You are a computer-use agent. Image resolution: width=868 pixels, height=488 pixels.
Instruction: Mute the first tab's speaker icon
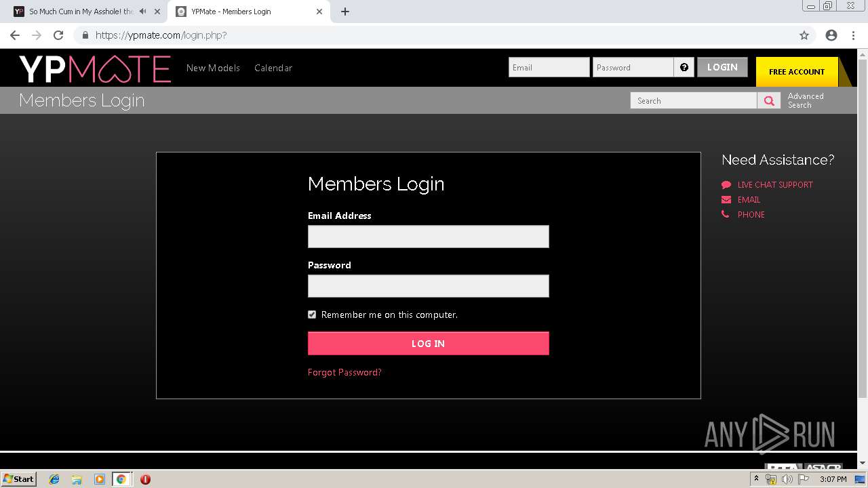coord(143,12)
